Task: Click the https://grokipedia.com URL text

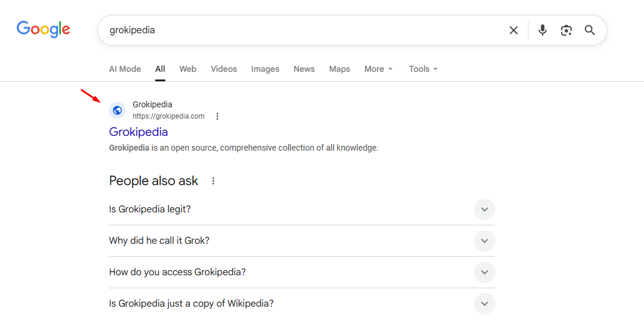Action: pyautogui.click(x=168, y=116)
